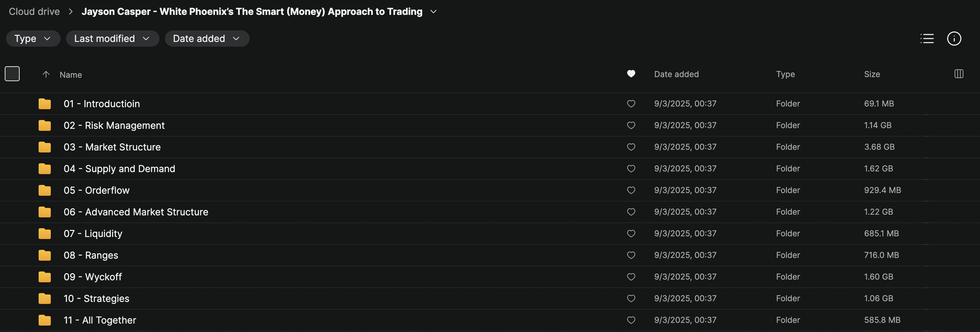Sort by Date added column header

676,74
